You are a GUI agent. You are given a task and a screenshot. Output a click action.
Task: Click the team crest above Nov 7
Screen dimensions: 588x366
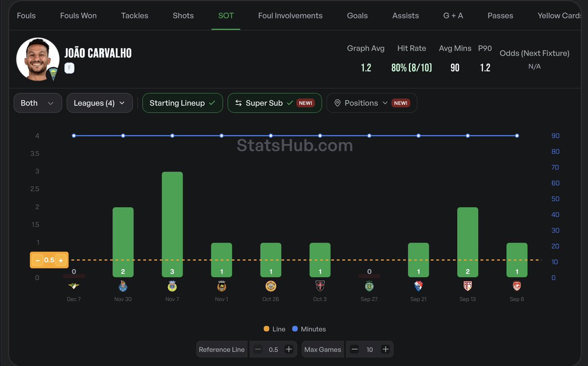(172, 286)
